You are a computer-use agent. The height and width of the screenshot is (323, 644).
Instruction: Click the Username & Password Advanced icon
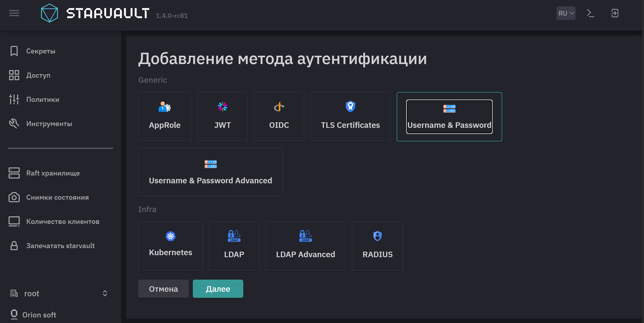click(x=211, y=164)
